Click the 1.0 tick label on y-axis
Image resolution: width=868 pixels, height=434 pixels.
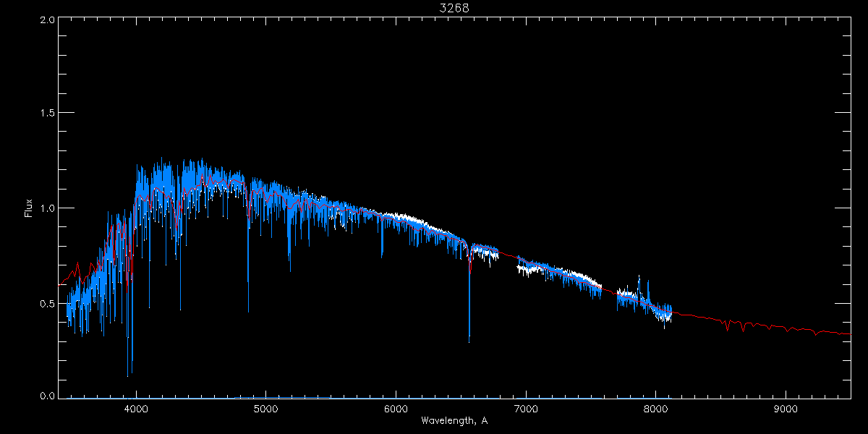pos(47,208)
